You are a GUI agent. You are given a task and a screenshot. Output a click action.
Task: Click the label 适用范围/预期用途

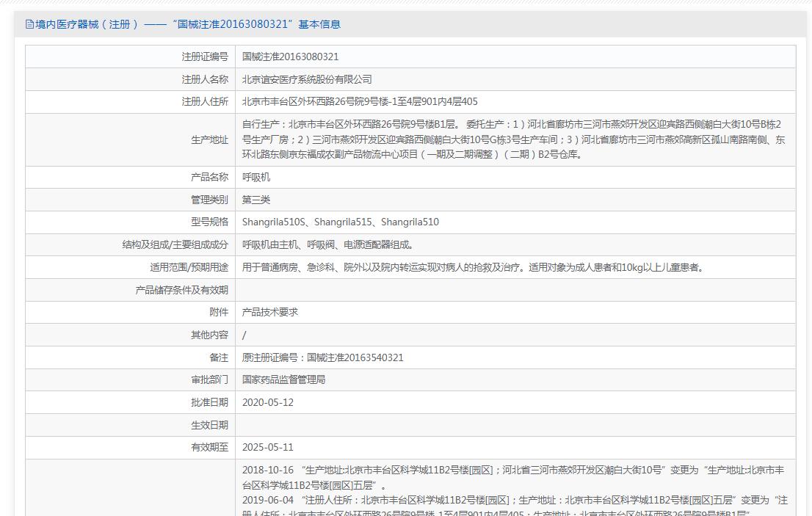[189, 268]
